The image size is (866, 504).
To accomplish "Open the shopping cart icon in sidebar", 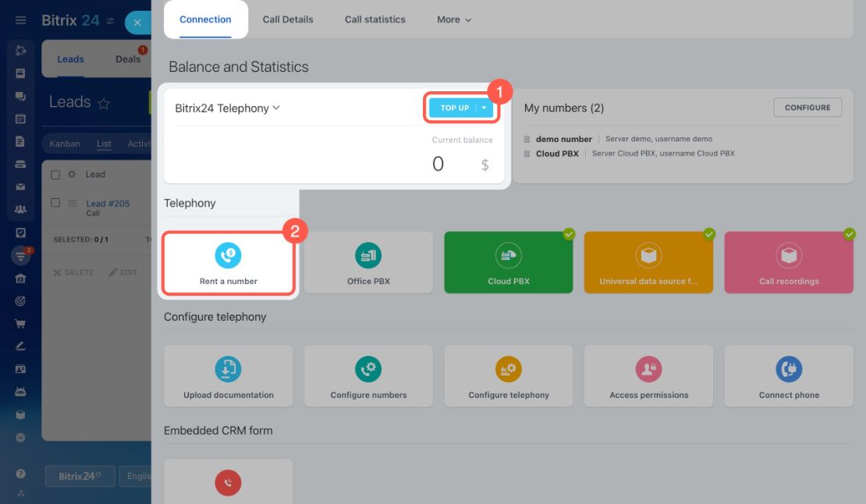I will [20, 324].
